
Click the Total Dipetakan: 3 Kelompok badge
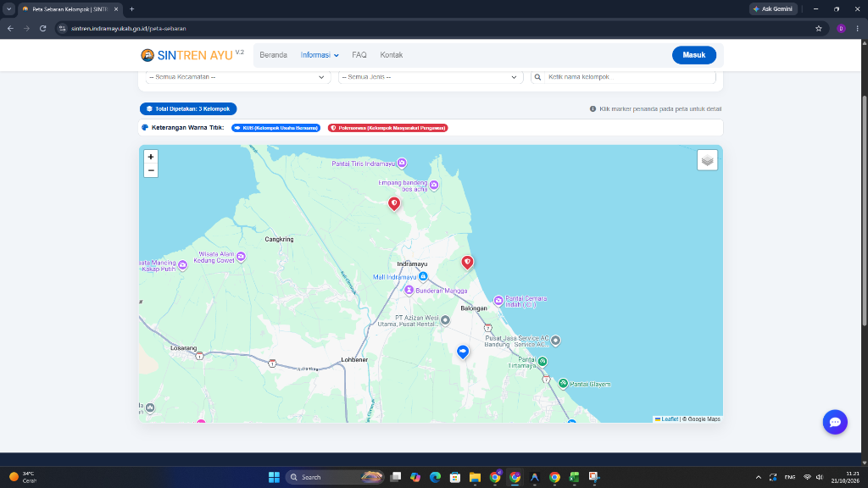pyautogui.click(x=188, y=109)
